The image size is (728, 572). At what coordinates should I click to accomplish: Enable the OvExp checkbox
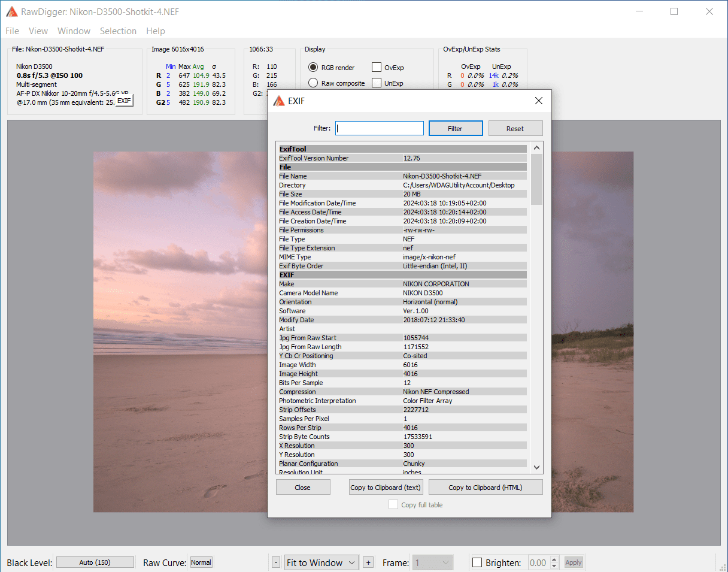[x=377, y=67]
